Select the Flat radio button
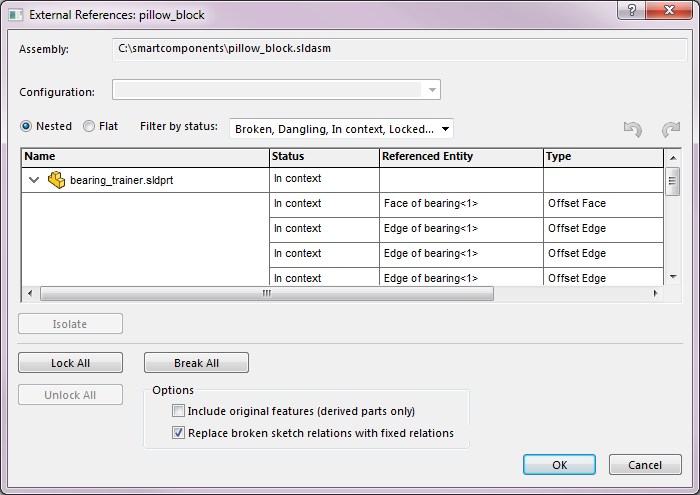This screenshot has width=700, height=495. (89, 127)
